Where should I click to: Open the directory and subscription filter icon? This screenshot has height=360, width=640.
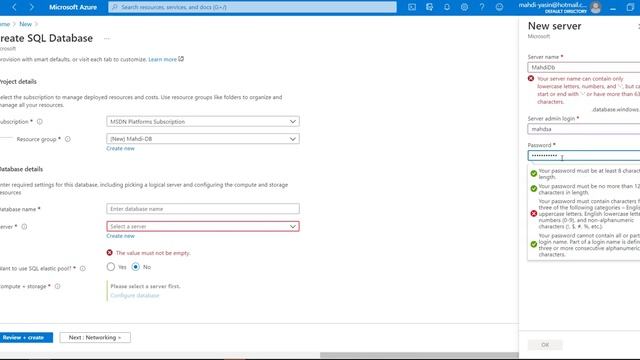(429, 7)
